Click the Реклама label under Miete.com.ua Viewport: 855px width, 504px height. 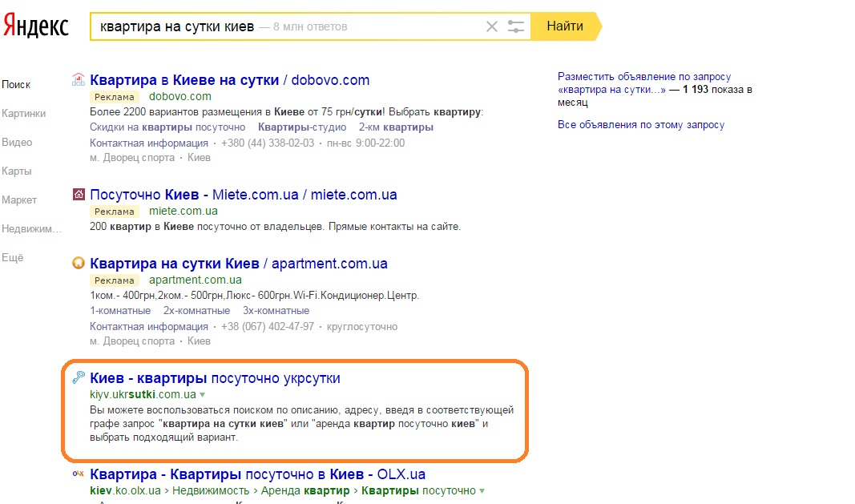click(114, 212)
